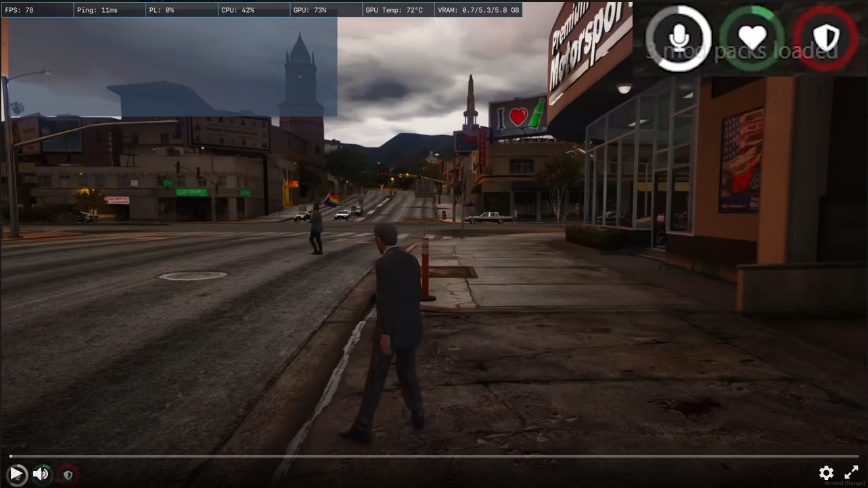The width and height of the screenshot is (868, 488).
Task: Expand the video to fullscreen
Action: [851, 473]
